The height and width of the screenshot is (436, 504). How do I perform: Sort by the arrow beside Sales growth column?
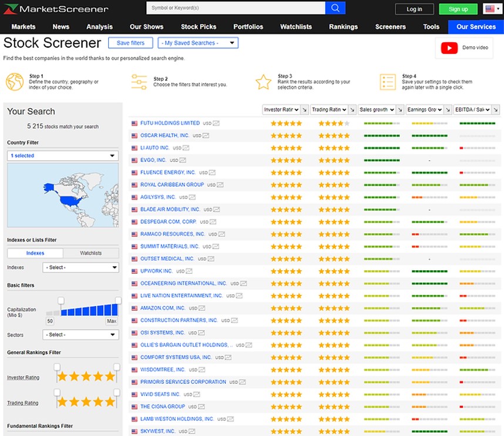point(400,110)
